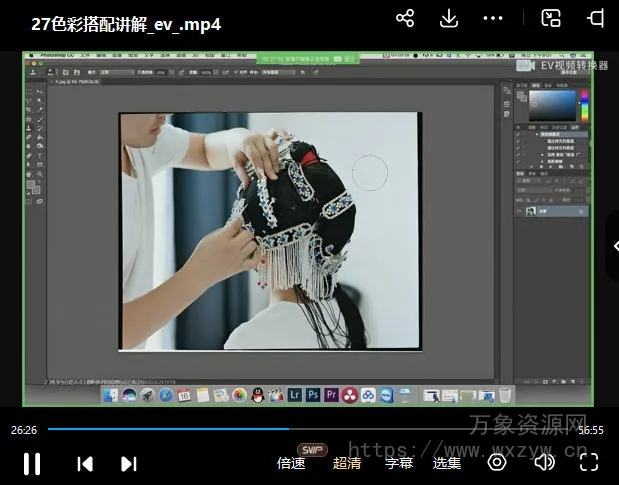Screen dimensions: 619x485
Task: Open the 倍速 playback speed menu
Action: click(x=291, y=463)
